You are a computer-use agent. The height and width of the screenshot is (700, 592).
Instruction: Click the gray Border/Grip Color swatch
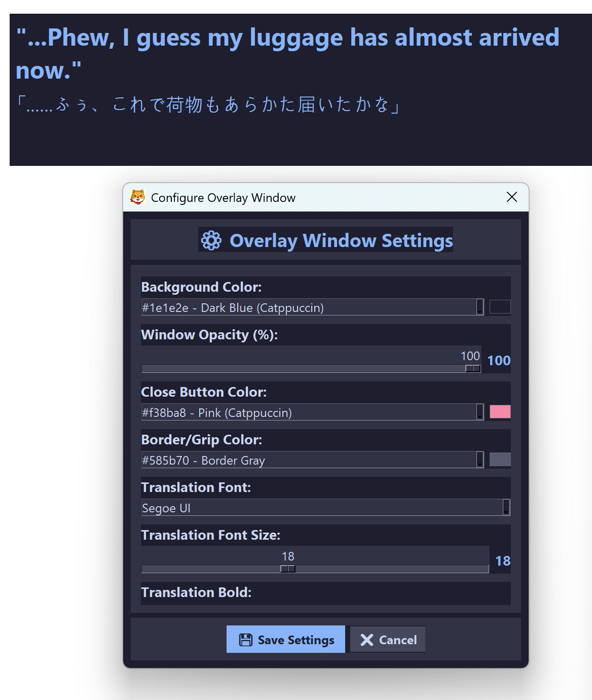tap(500, 460)
